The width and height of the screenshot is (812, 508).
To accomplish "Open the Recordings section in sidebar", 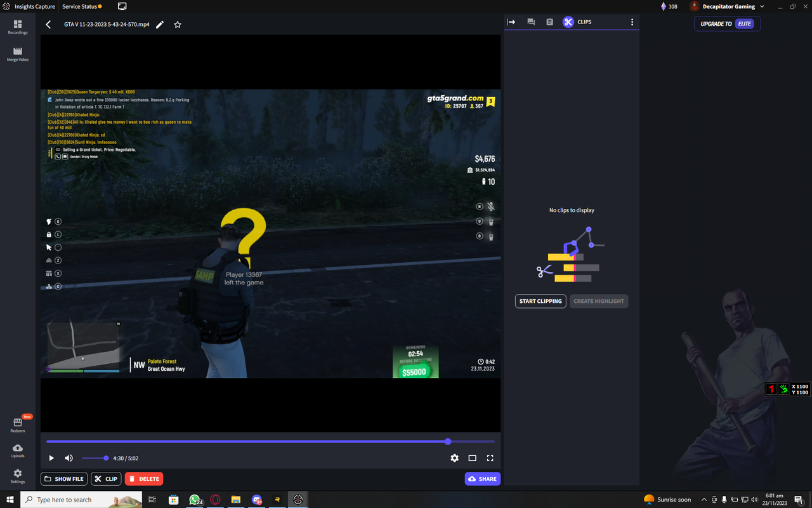I will pyautogui.click(x=18, y=27).
